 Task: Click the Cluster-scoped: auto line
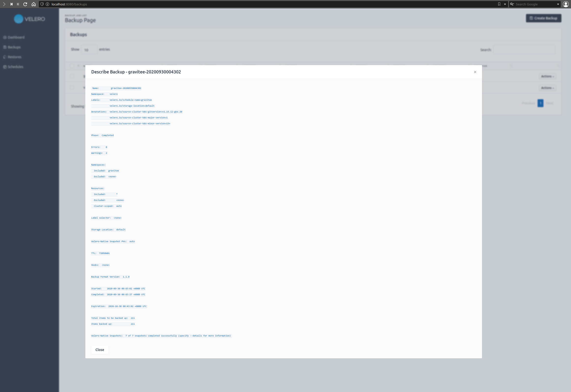pyautogui.click(x=106, y=206)
